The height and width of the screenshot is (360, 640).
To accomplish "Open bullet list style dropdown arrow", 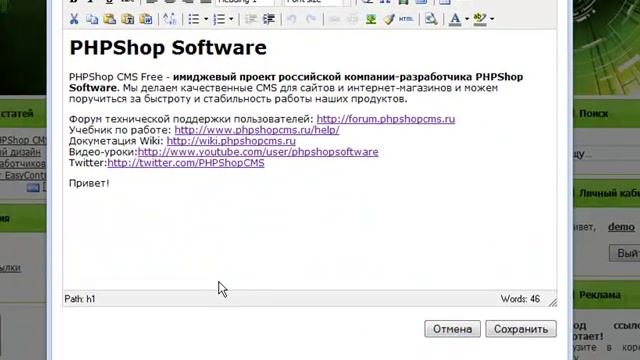I will coord(206,19).
